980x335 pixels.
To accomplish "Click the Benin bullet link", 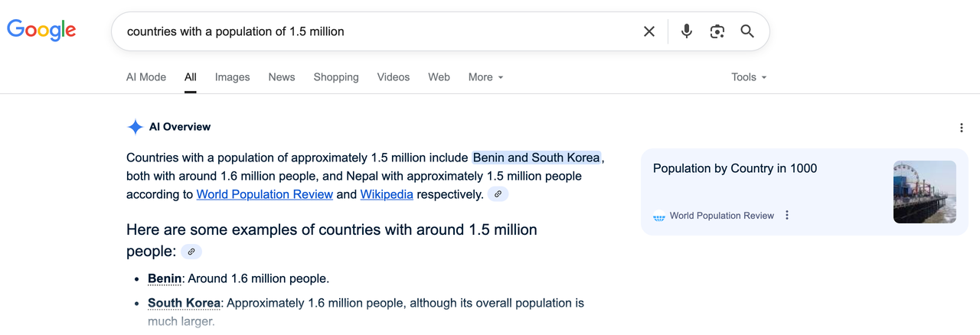I will [165, 278].
